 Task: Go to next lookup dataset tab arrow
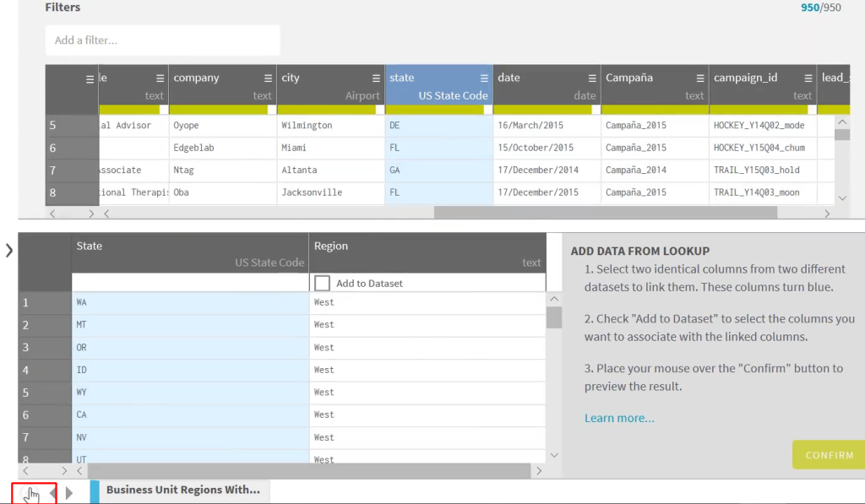(69, 492)
